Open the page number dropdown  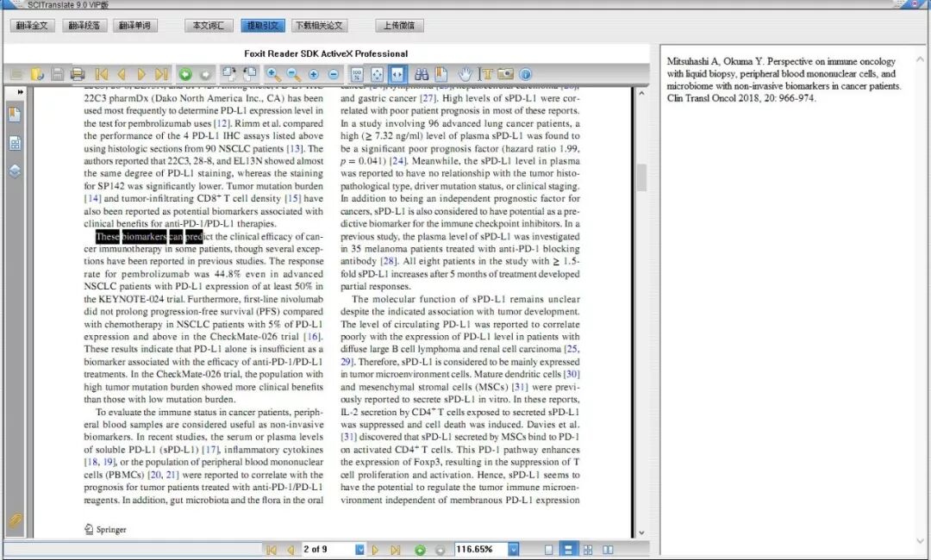[x=359, y=550]
